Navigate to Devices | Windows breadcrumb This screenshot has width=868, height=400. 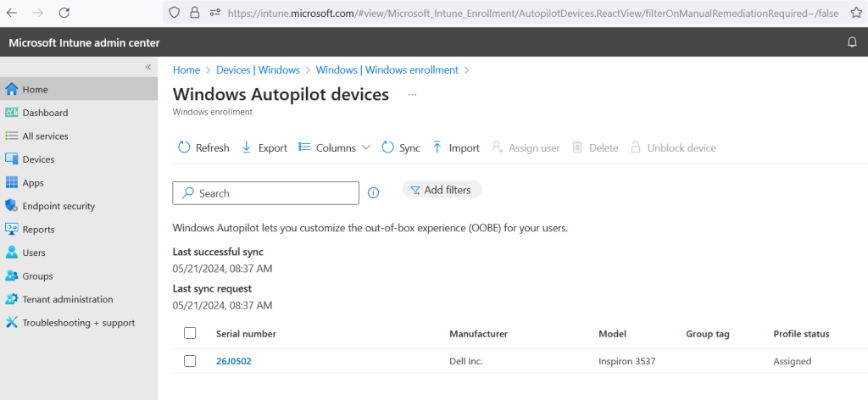coord(258,70)
